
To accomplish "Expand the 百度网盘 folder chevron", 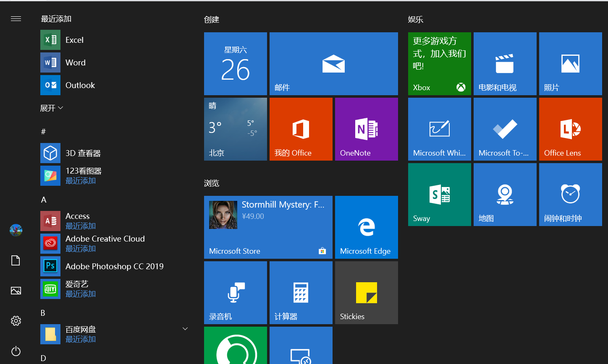I will click(x=185, y=329).
